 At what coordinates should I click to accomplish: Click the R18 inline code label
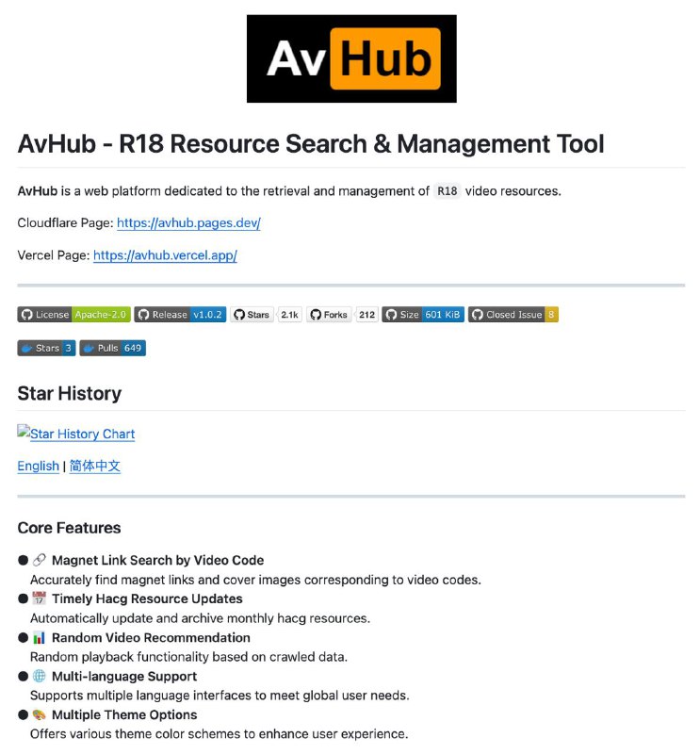448,191
